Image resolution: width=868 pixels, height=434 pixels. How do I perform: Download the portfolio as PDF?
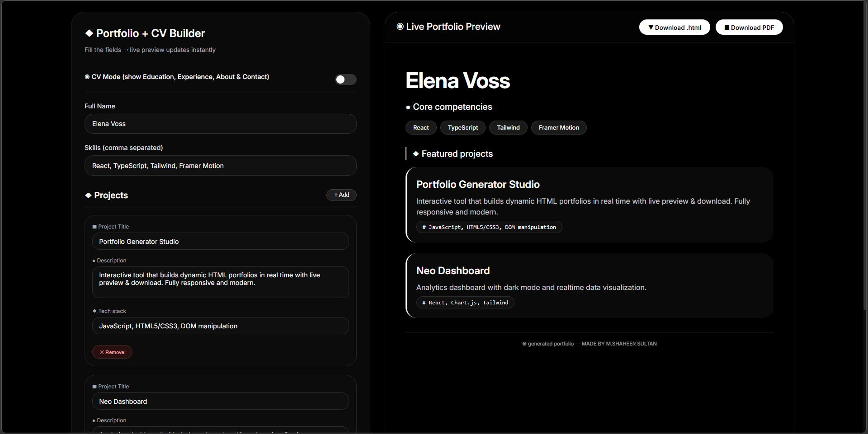coord(749,28)
